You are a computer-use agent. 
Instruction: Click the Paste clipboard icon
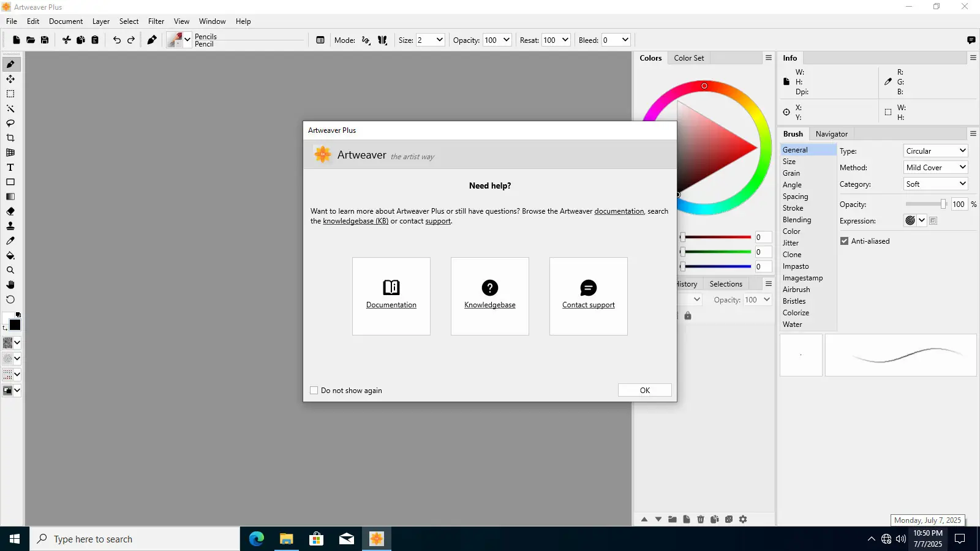click(95, 40)
